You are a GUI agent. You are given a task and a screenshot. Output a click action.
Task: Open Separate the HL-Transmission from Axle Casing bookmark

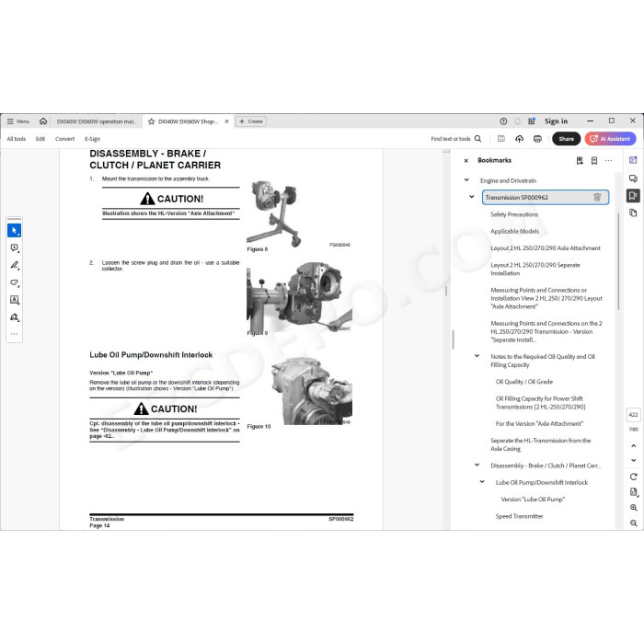pos(541,444)
